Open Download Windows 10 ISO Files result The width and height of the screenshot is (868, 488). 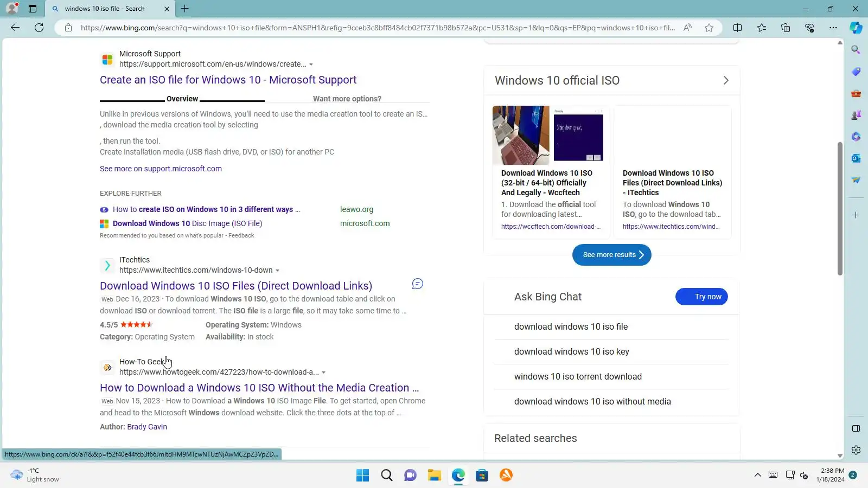coord(236,286)
